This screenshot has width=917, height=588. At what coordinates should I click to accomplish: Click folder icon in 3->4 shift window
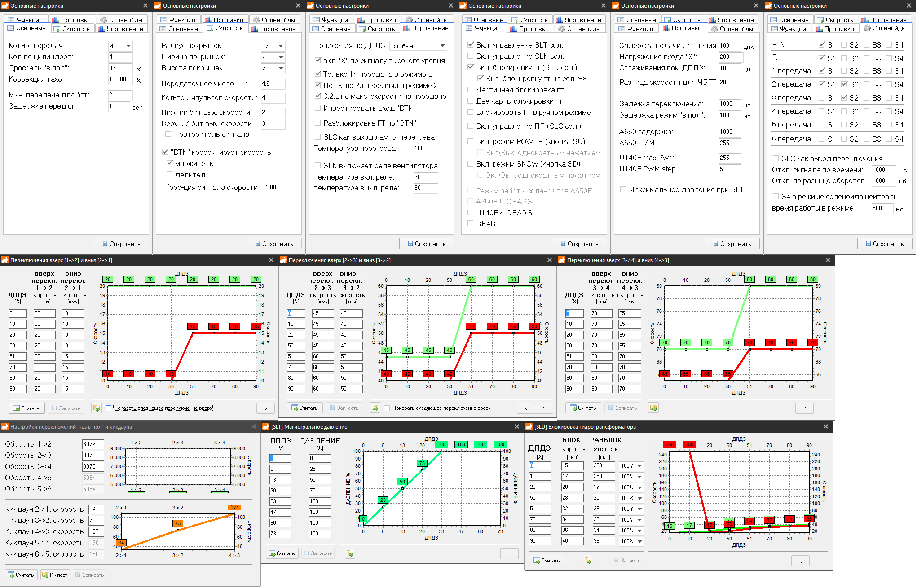tap(653, 408)
